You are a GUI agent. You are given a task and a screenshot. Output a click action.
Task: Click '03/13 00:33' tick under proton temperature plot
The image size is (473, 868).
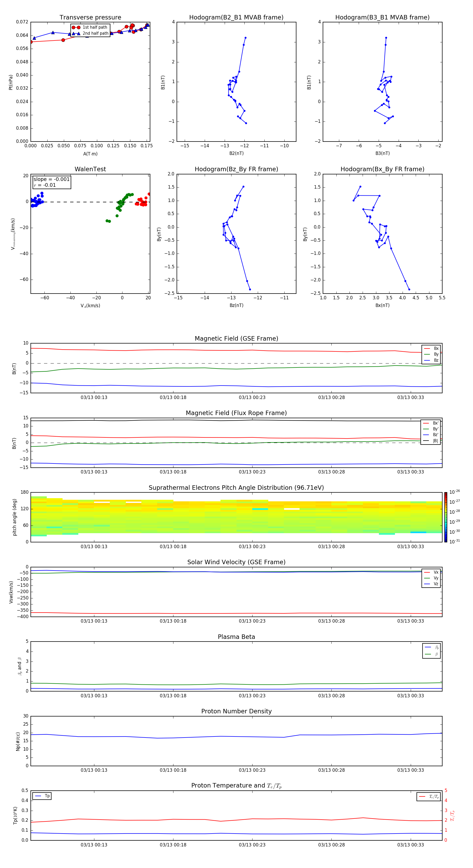(x=410, y=845)
